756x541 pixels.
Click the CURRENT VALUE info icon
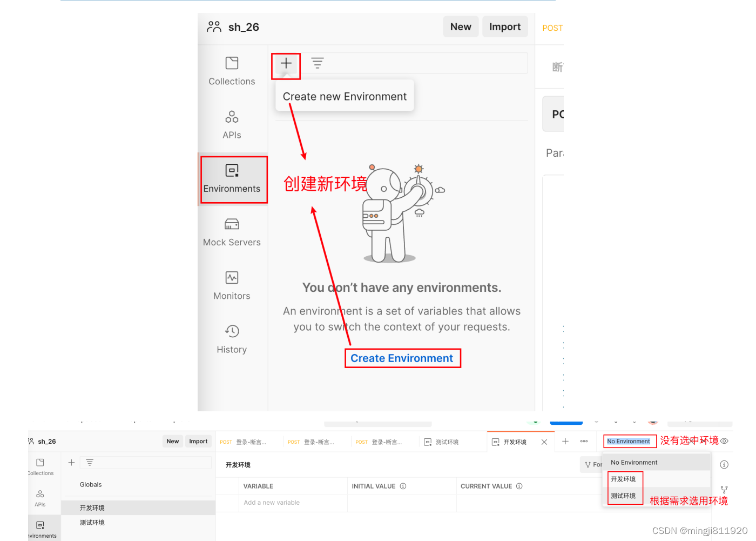(x=519, y=486)
